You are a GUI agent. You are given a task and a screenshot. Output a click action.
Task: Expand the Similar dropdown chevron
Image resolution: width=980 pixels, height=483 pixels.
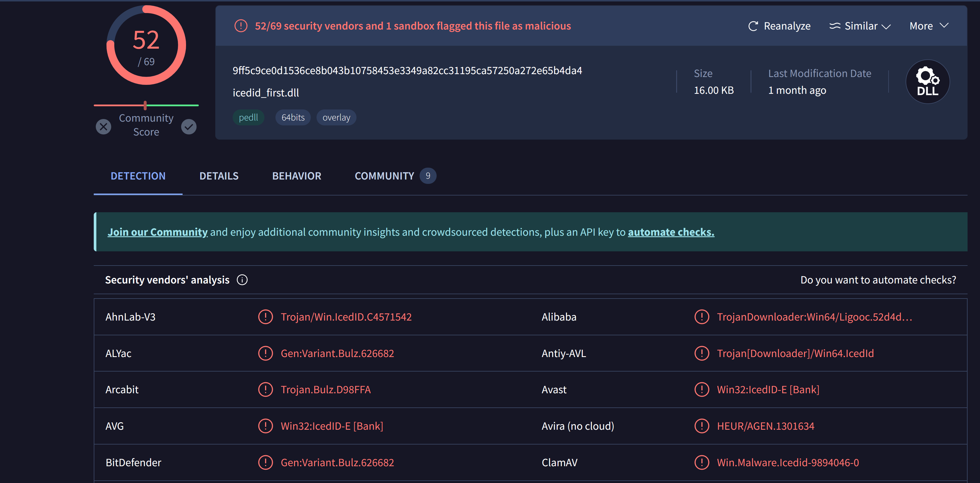[x=886, y=26]
